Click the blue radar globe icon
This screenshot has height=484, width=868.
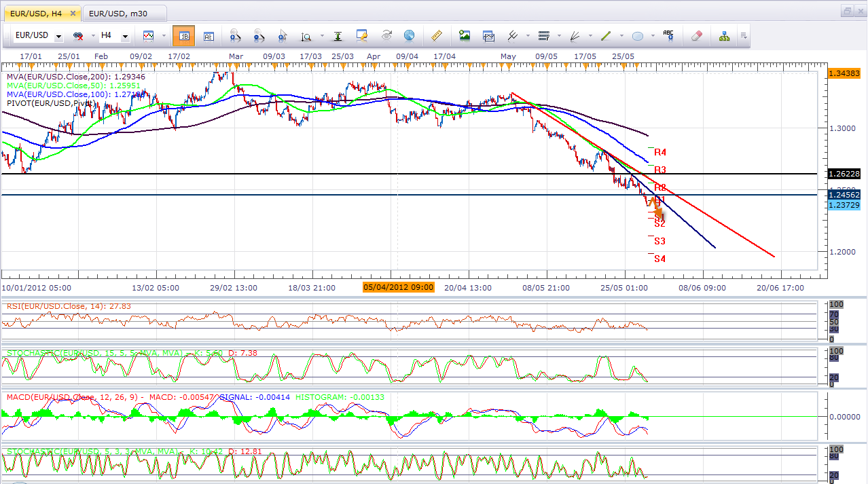409,35
